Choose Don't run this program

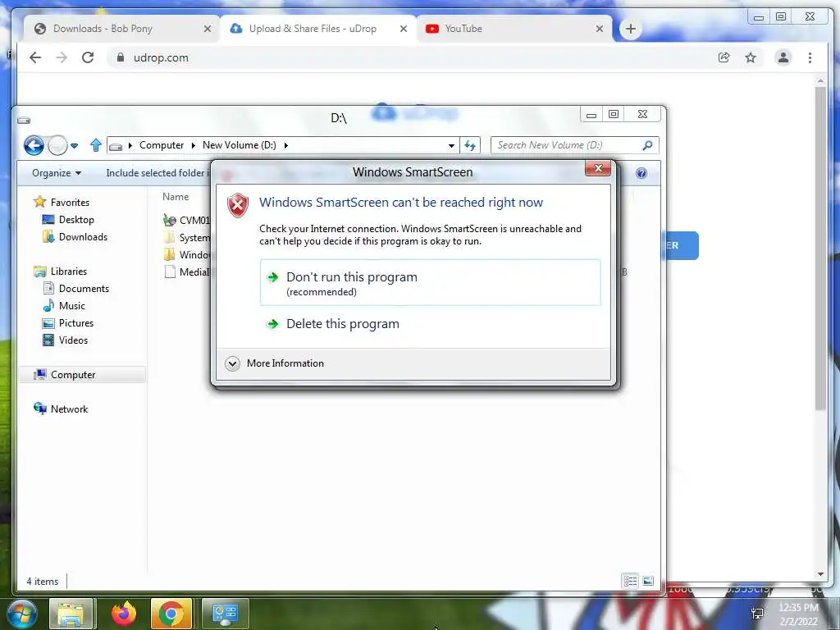tap(430, 283)
